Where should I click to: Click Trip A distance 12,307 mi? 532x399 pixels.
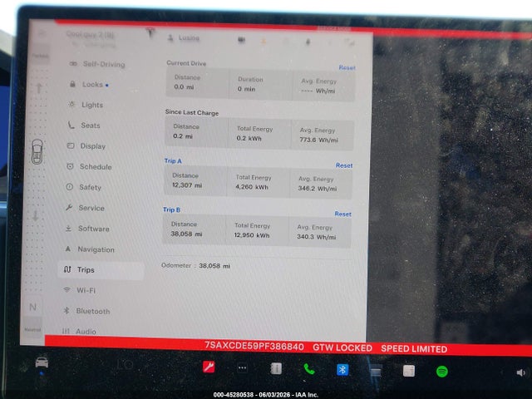pos(187,185)
